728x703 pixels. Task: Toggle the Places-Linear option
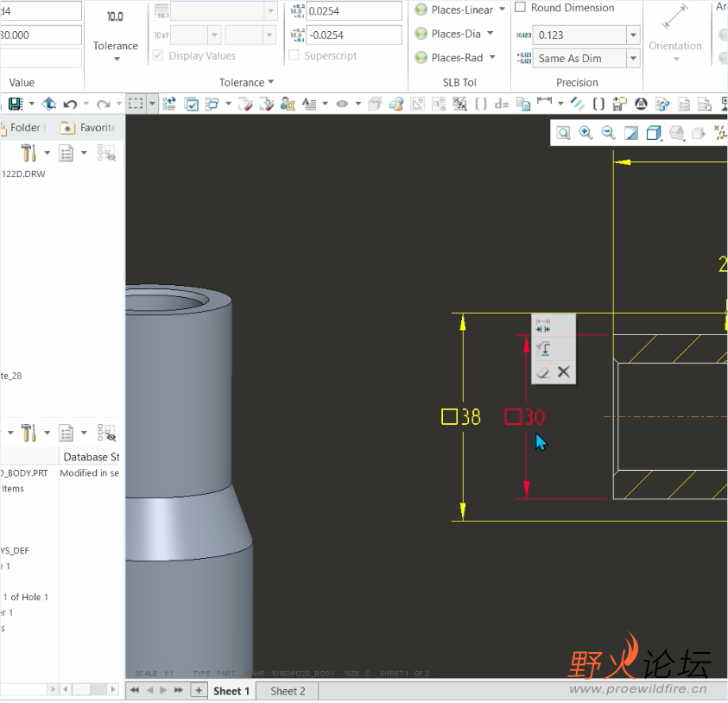(421, 9)
